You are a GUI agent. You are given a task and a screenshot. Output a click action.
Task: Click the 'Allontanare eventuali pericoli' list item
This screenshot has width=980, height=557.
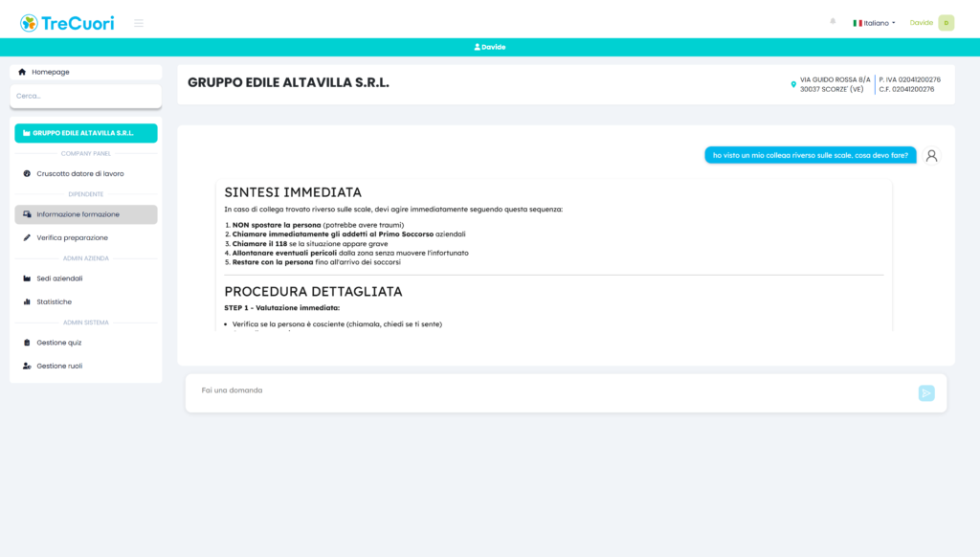coord(350,254)
